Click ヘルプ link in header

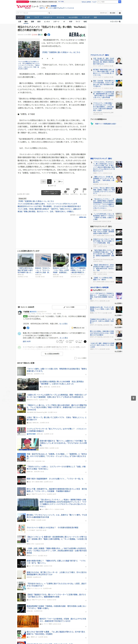click(94, 2)
